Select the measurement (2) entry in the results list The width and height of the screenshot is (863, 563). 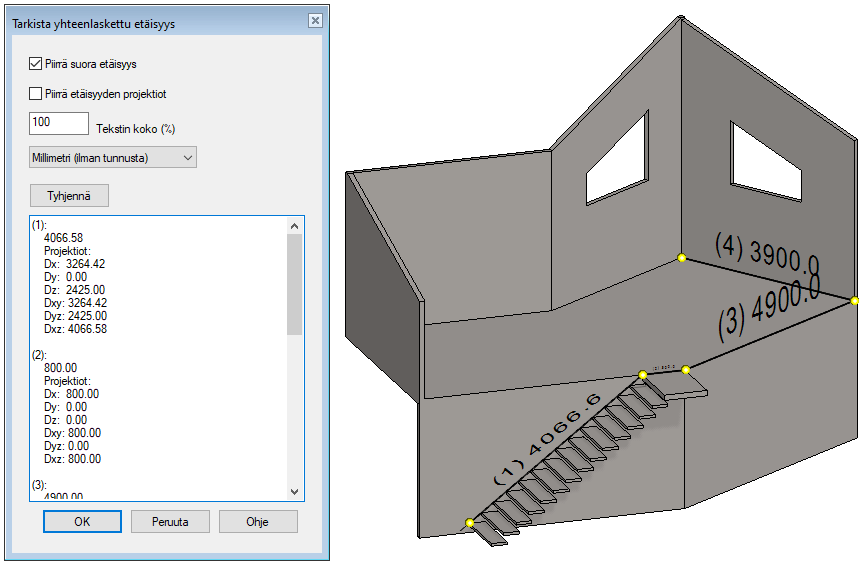pyautogui.click(x=39, y=355)
